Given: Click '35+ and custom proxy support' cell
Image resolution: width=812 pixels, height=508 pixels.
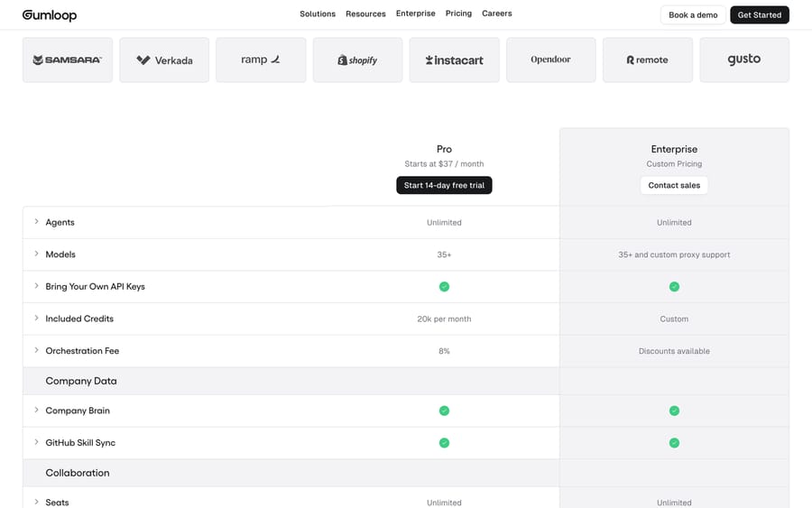Looking at the screenshot, I should (674, 254).
